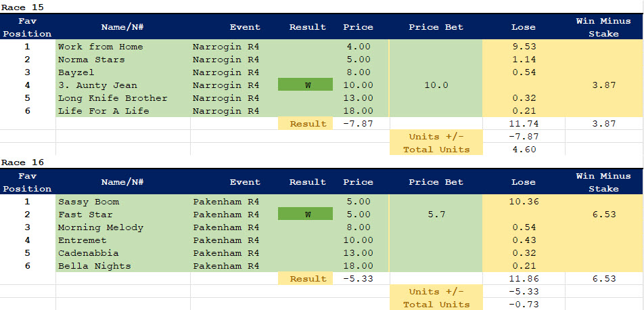
Task: Select the Price Bet value 10.0
Action: (436, 85)
